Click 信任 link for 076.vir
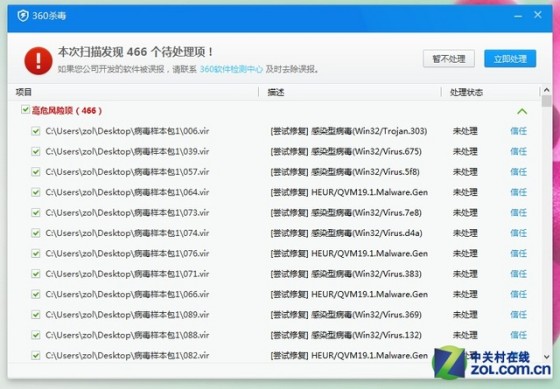Viewport: 560px width, 389px height. click(519, 253)
